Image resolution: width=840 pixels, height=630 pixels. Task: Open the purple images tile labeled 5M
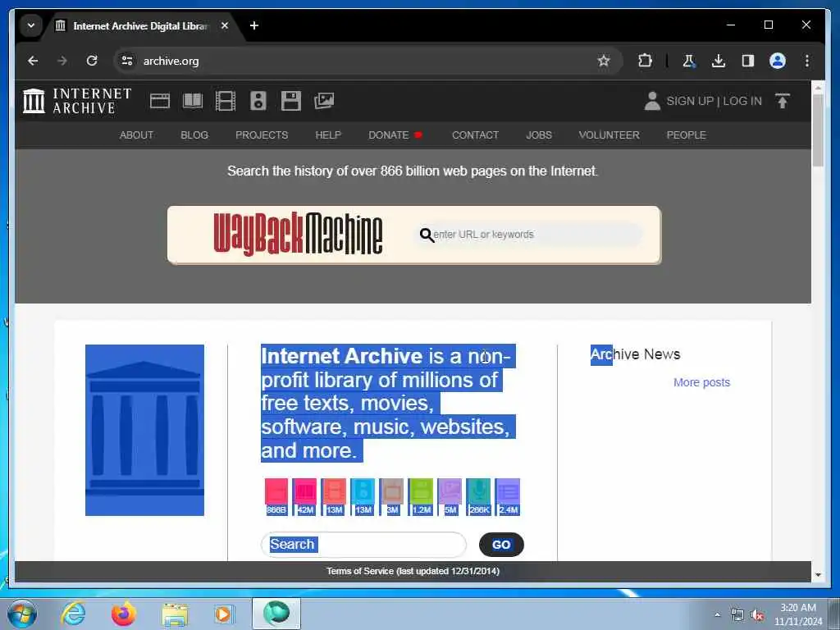(450, 496)
